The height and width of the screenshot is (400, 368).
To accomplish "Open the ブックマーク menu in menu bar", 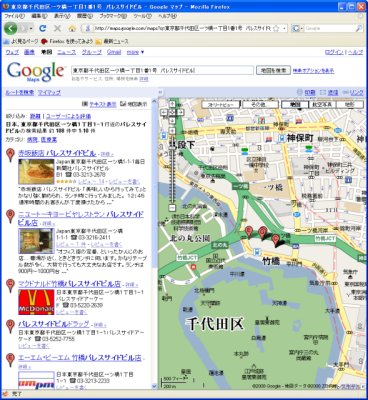I will tap(113, 16).
